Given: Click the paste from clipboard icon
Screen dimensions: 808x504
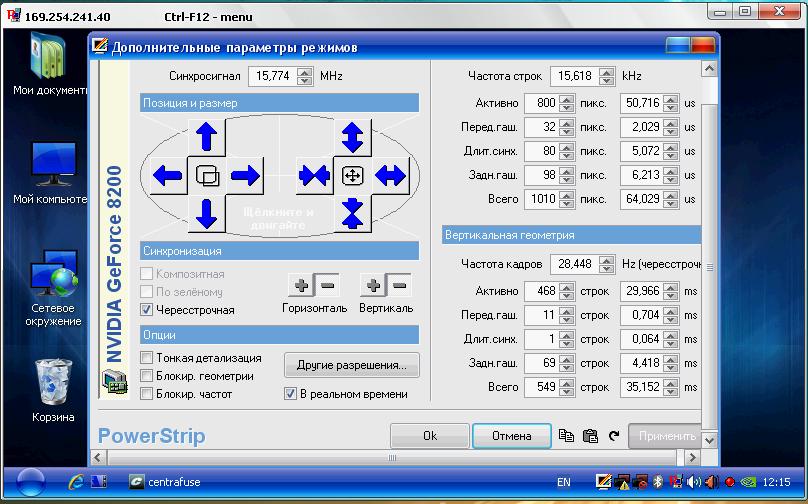Looking at the screenshot, I should pos(590,436).
